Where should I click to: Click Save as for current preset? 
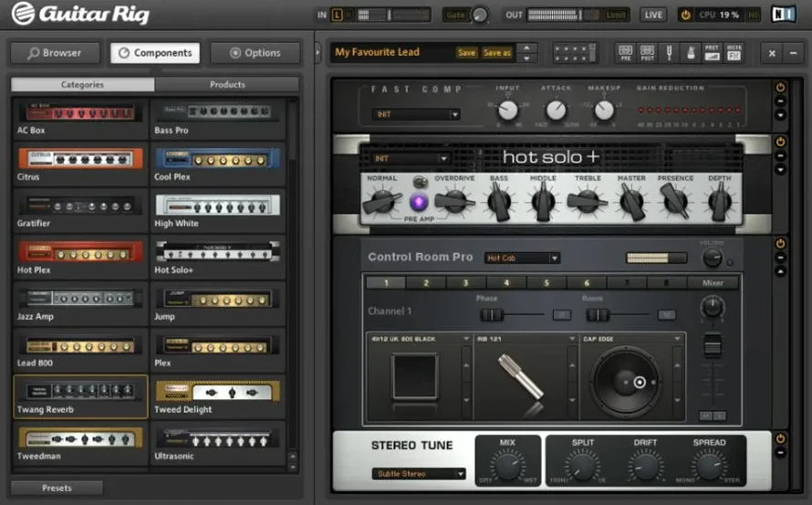[497, 53]
